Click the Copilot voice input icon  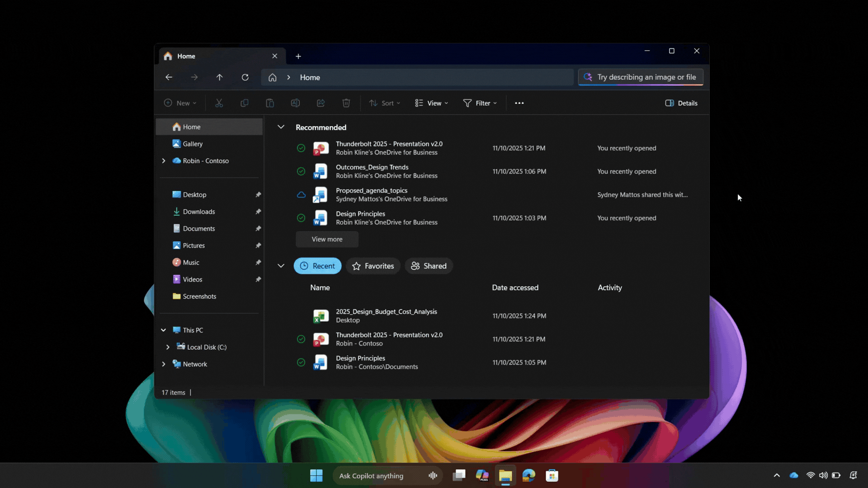433,475
